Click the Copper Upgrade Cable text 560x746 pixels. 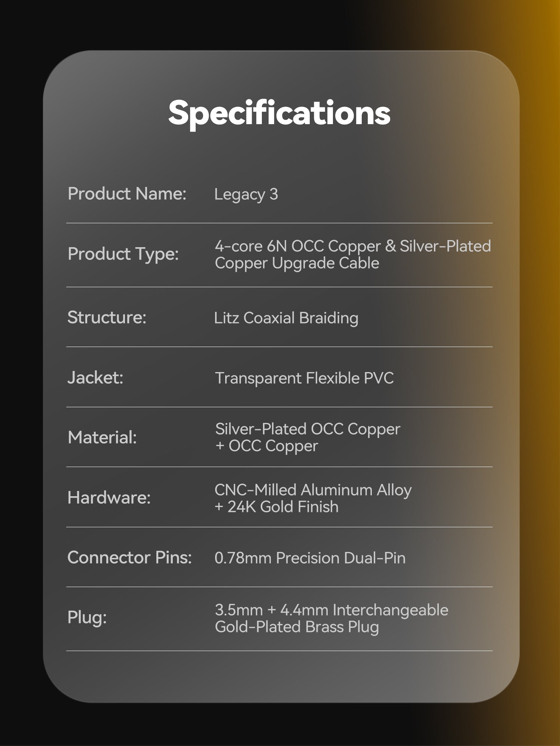pyautogui.click(x=297, y=263)
